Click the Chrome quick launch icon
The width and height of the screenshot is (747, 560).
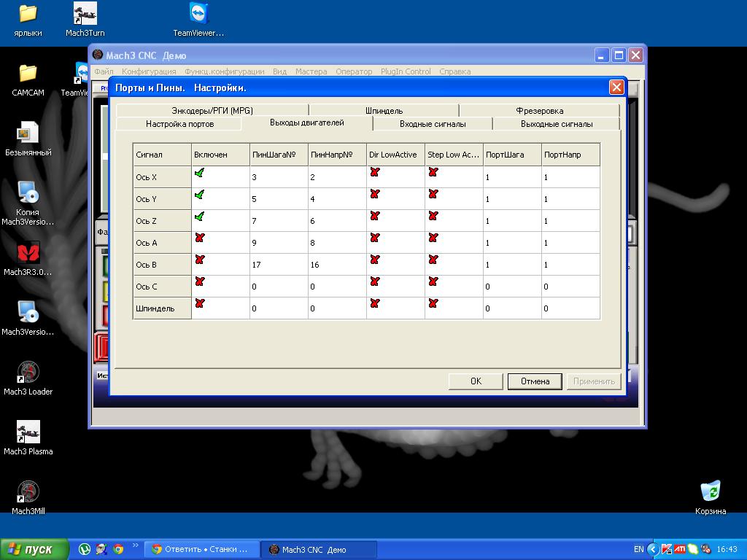119,549
